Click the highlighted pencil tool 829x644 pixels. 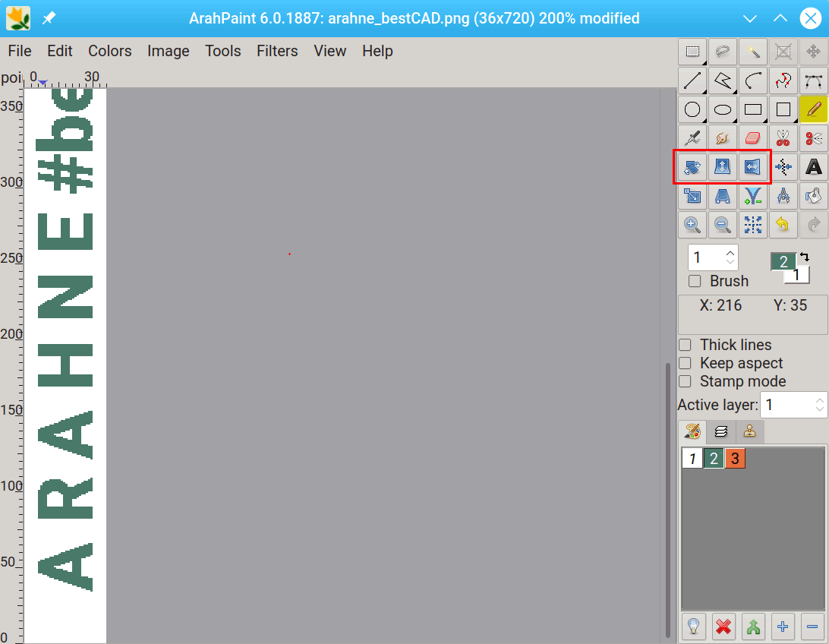coord(813,109)
